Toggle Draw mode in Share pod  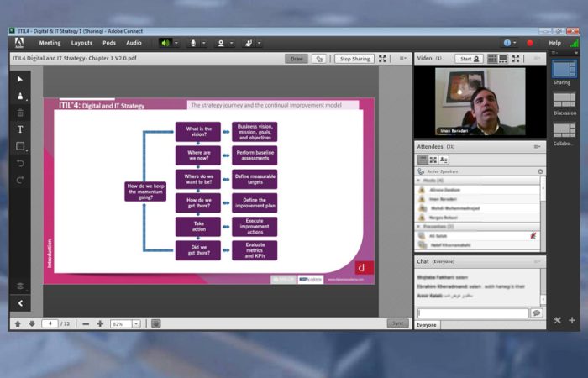click(297, 59)
